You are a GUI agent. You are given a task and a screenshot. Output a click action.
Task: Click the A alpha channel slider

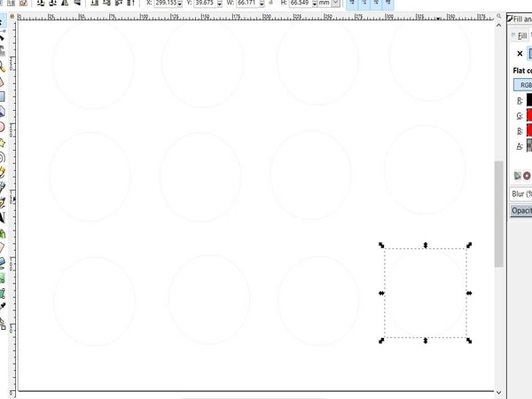pos(529,145)
